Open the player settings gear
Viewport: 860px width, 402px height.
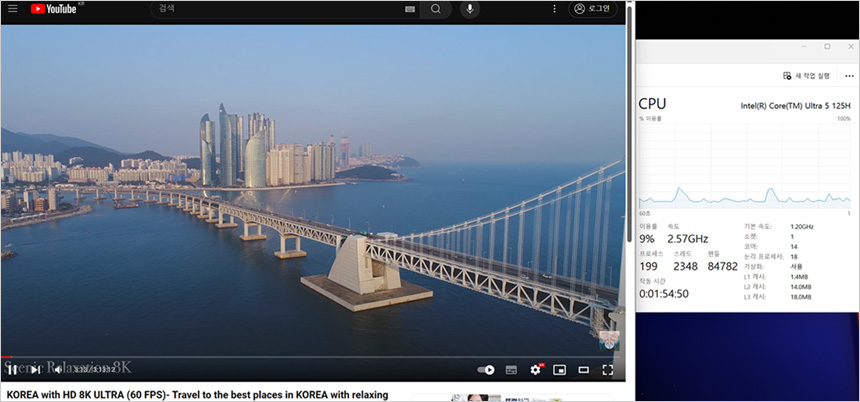[535, 370]
